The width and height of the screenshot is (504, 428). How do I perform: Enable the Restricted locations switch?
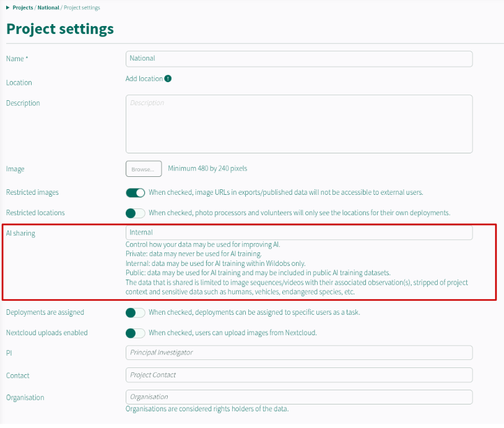136,213
